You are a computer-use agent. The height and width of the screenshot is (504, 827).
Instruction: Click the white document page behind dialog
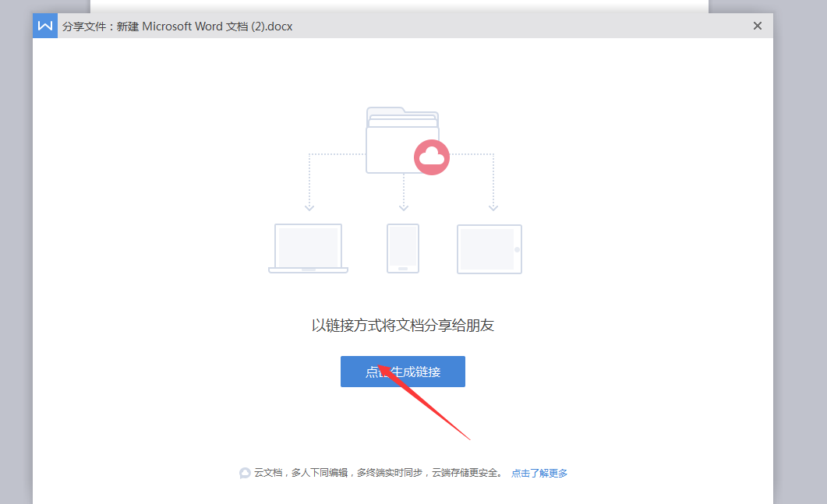399,5
